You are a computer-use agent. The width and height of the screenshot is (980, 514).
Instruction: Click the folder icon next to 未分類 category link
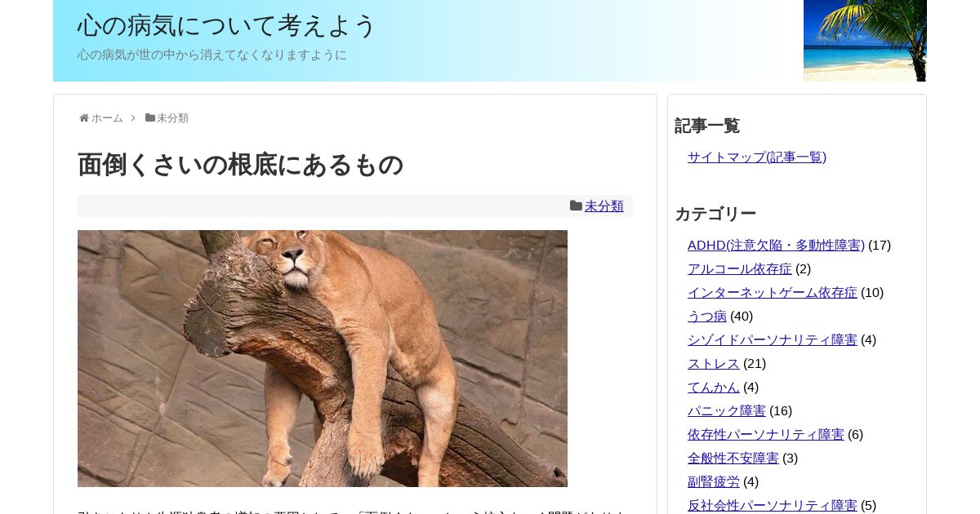(576, 206)
